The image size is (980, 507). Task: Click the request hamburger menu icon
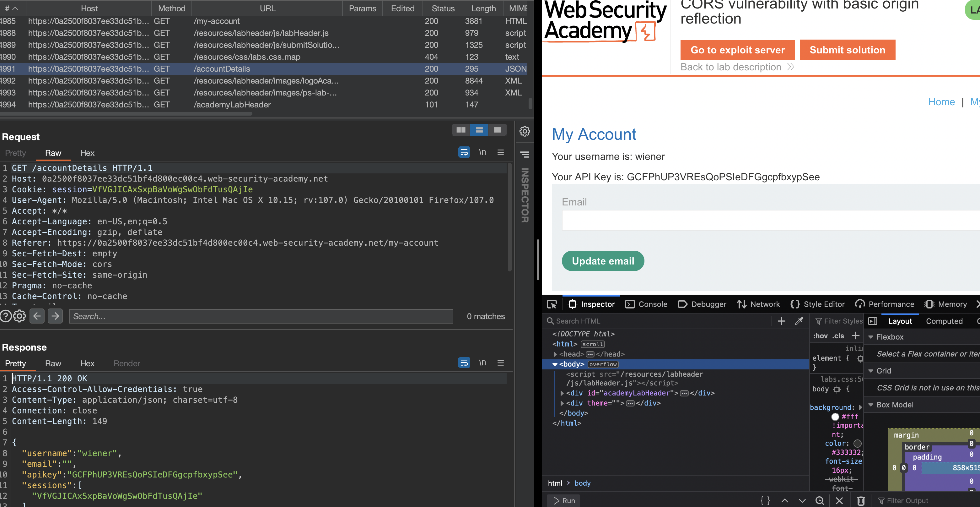click(501, 153)
